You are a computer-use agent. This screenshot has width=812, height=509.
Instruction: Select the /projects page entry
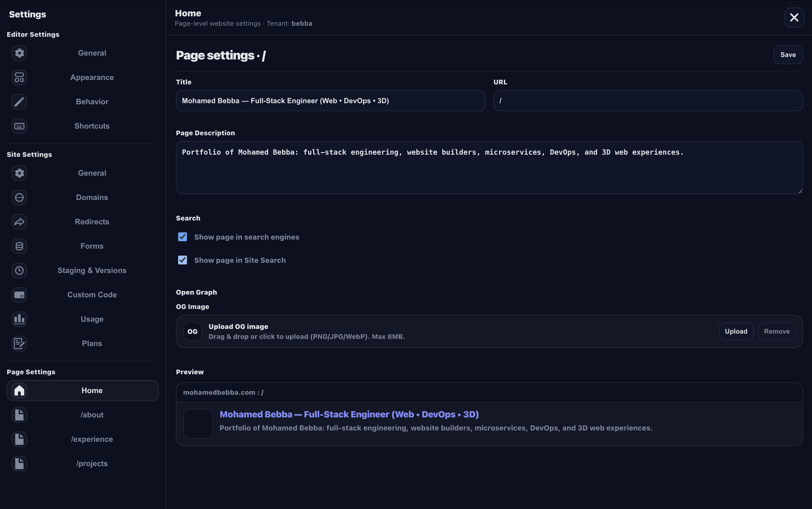pyautogui.click(x=92, y=464)
